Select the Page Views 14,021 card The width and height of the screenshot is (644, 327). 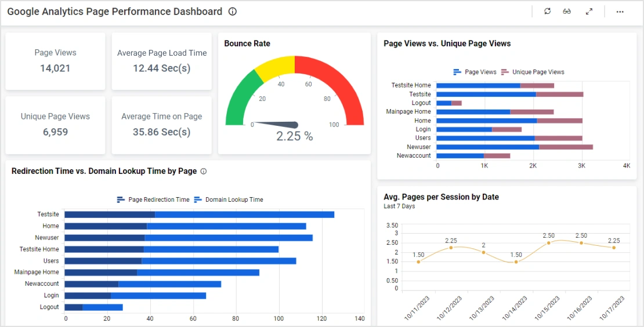click(55, 61)
